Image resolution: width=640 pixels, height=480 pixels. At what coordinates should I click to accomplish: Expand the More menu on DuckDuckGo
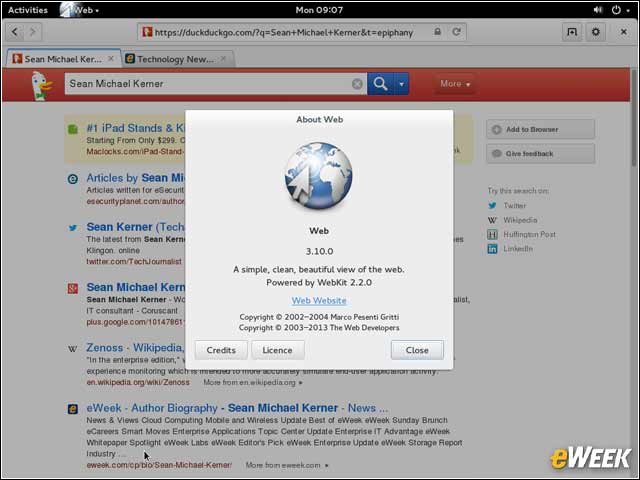click(x=455, y=84)
